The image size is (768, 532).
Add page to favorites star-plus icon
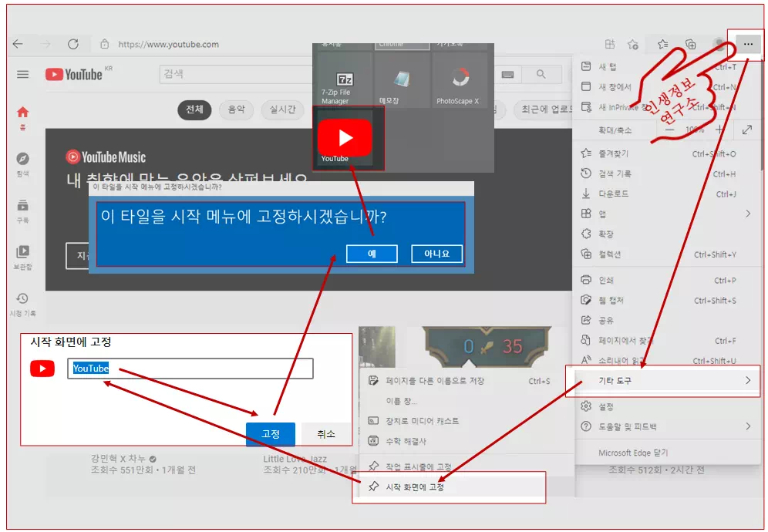pos(633,44)
